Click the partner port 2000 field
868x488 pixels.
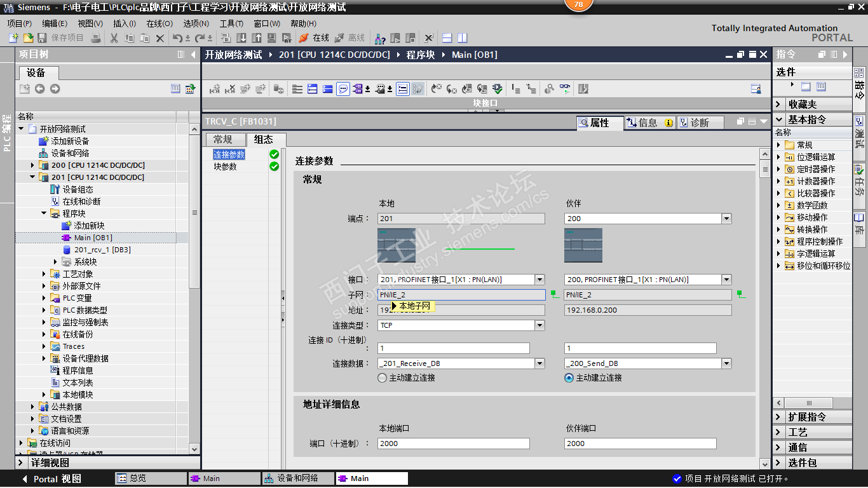pyautogui.click(x=640, y=444)
